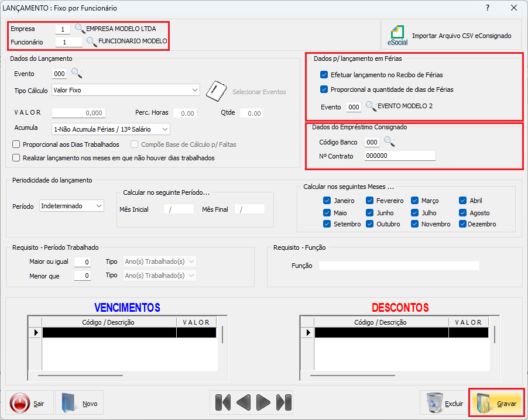Click the VALOR input field
Screen dimensions: 528x420
coord(78,113)
